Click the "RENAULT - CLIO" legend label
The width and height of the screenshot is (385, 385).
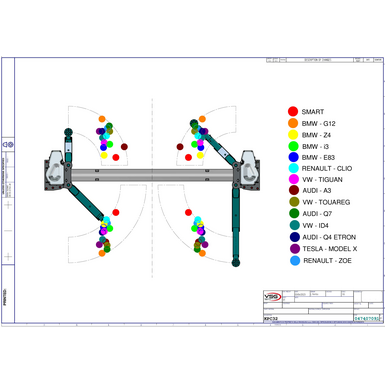327,168
